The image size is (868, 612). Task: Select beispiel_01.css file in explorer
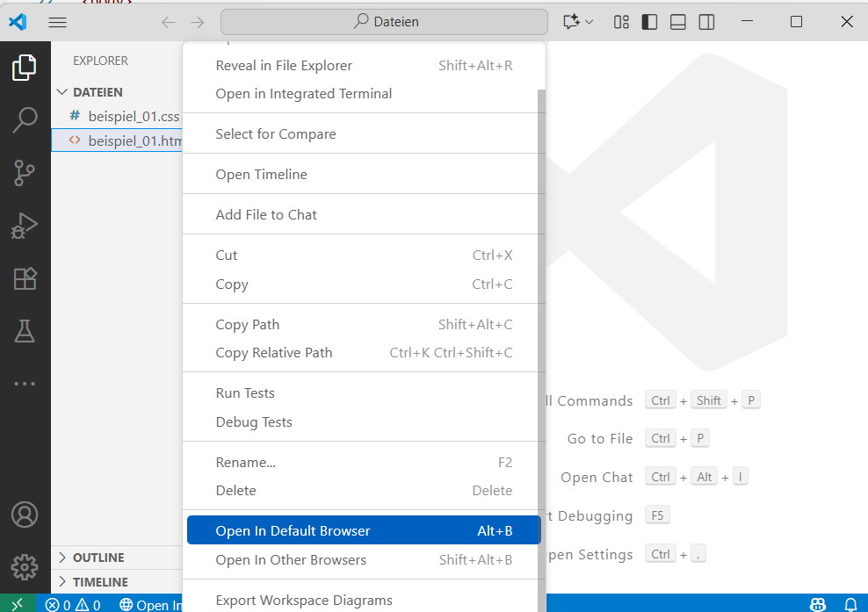134,116
